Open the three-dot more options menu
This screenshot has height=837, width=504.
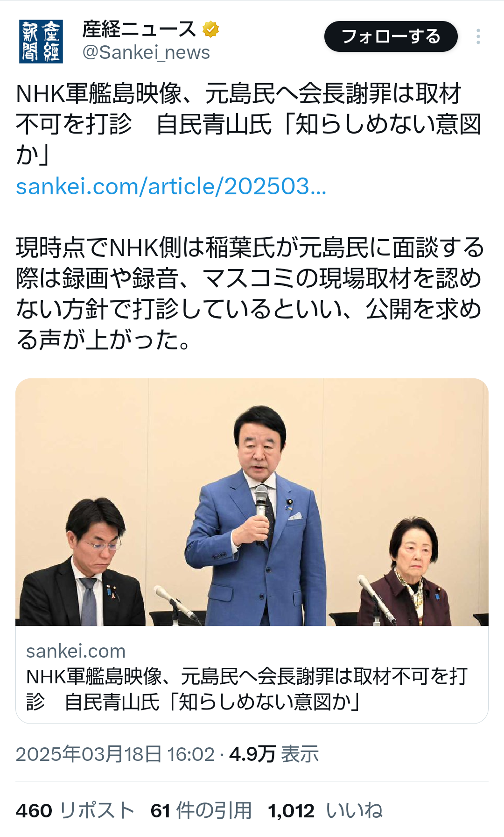pyautogui.click(x=478, y=36)
